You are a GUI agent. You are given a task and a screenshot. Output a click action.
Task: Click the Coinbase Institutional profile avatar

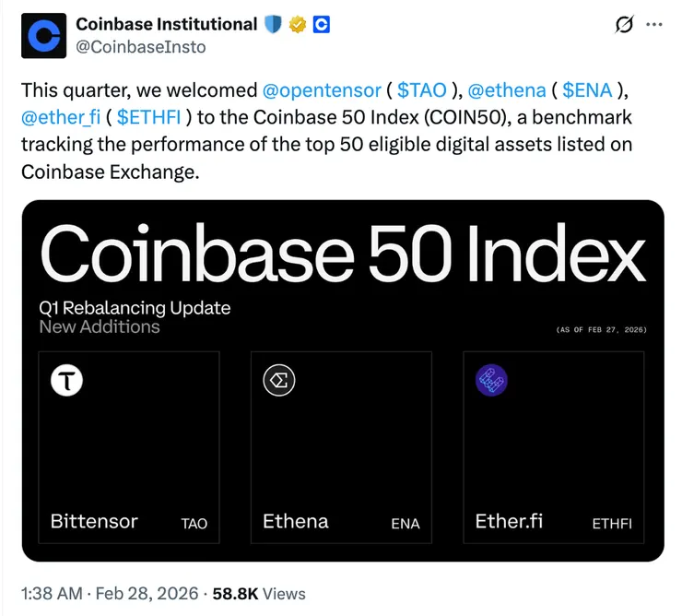43,35
